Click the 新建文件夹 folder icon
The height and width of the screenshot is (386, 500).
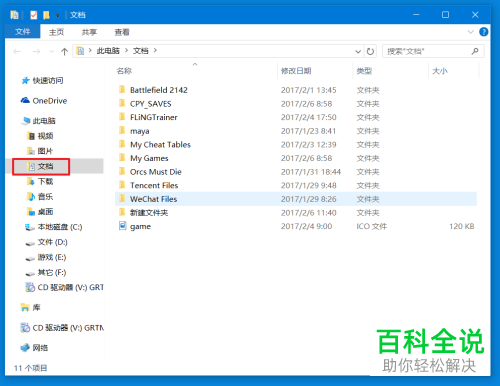(x=122, y=213)
